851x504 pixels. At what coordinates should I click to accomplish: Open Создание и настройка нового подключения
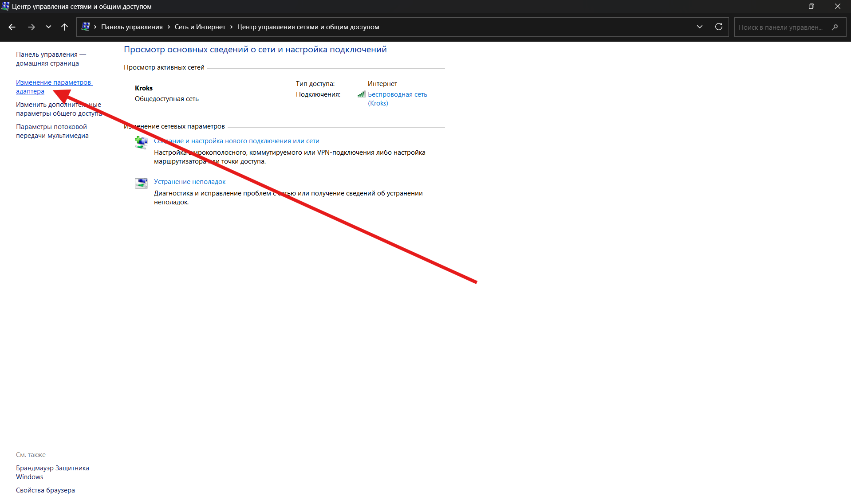(x=236, y=141)
